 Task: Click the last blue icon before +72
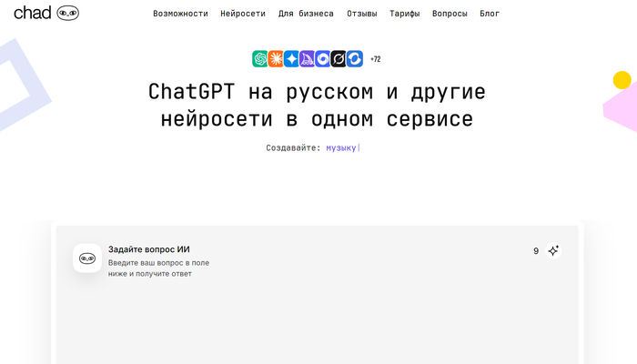click(354, 59)
